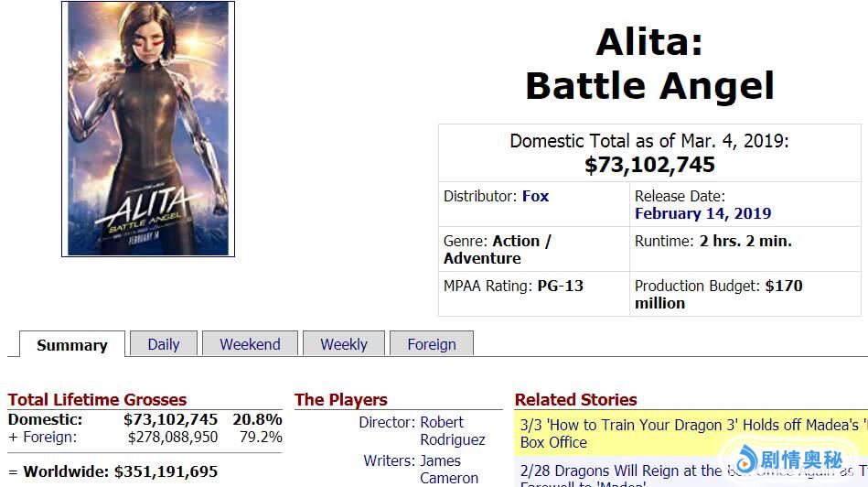Viewport: 868px width, 487px height.
Task: Click the $73,102,745 domestic total in the info box
Action: [x=649, y=165]
